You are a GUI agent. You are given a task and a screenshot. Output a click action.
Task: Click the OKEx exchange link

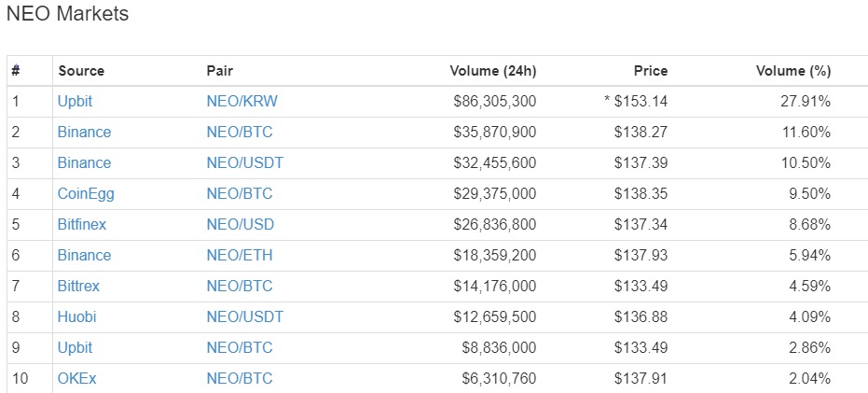77,379
